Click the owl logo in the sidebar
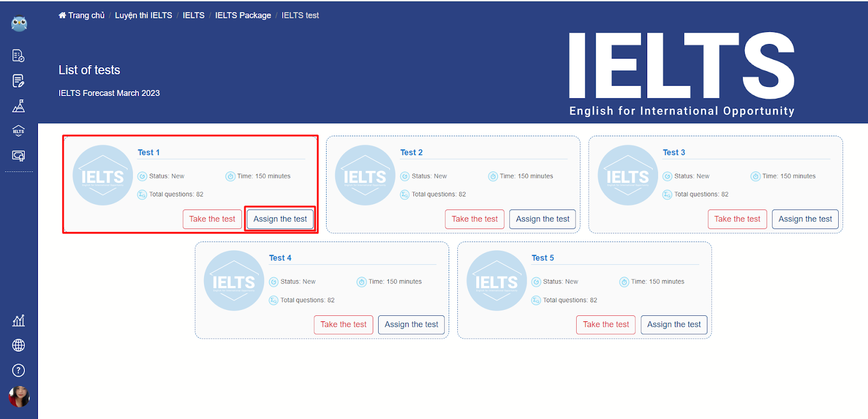This screenshot has width=868, height=419. pos(19,23)
